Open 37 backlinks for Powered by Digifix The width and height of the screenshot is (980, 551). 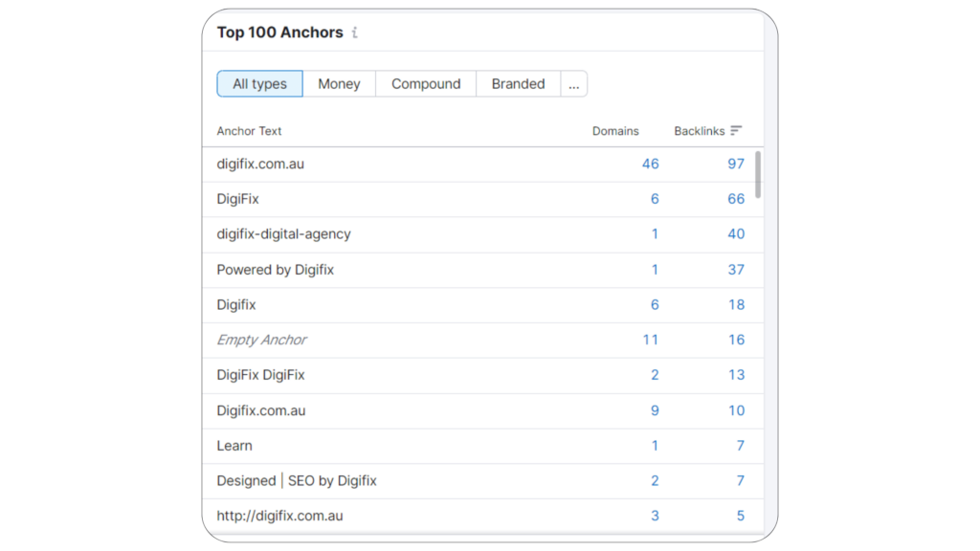pyautogui.click(x=736, y=269)
